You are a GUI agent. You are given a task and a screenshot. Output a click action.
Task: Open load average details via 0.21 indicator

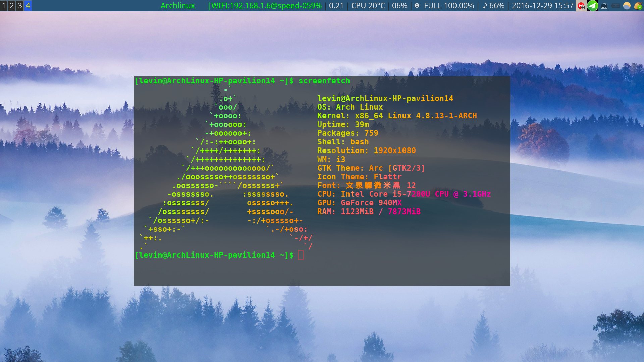[336, 5]
